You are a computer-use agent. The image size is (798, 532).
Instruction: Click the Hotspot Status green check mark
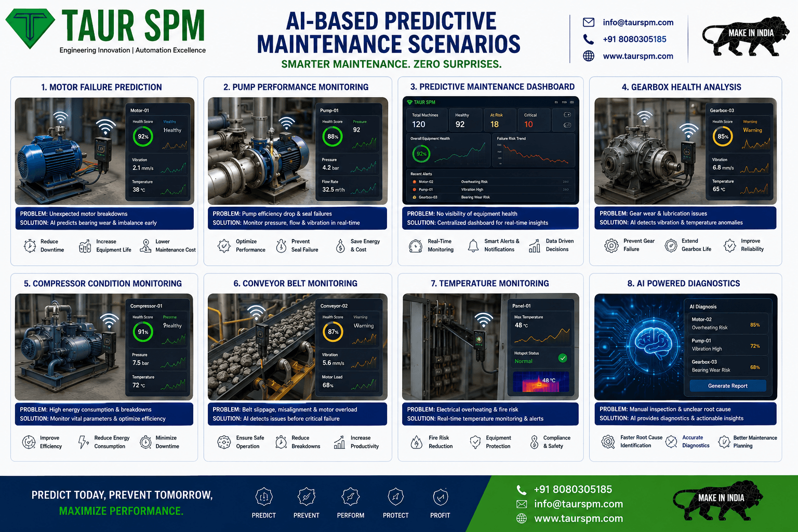(563, 358)
